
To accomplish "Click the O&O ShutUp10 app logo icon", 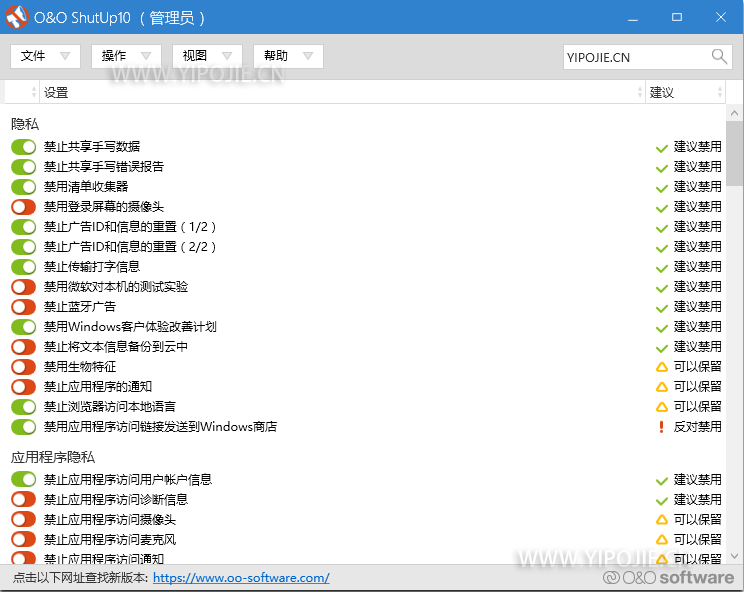I will coord(17,17).
